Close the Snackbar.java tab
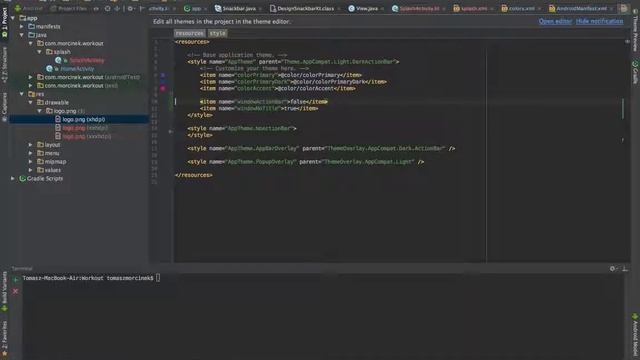This screenshot has width=640, height=360. 260,9
